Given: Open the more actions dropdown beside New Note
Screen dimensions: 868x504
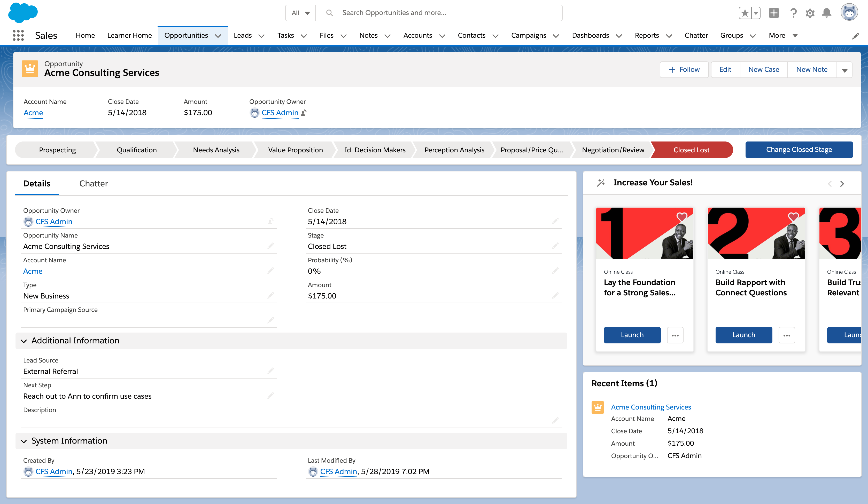Looking at the screenshot, I should (x=844, y=70).
